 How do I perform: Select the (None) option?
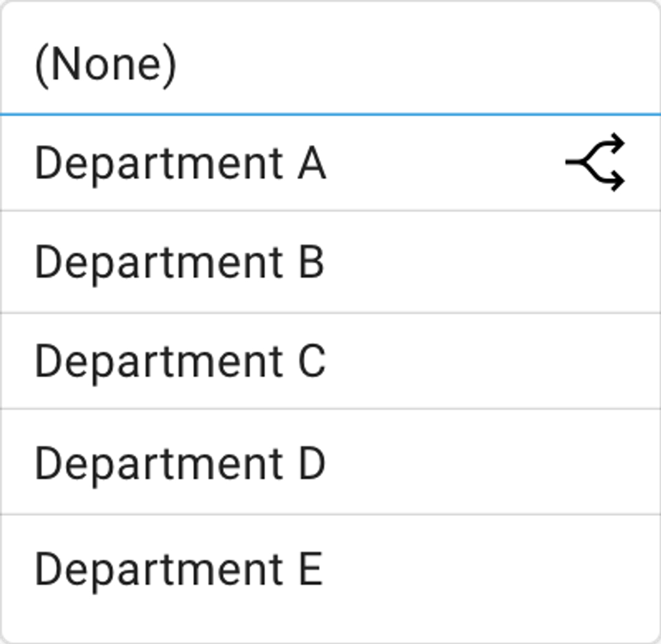[330, 64]
